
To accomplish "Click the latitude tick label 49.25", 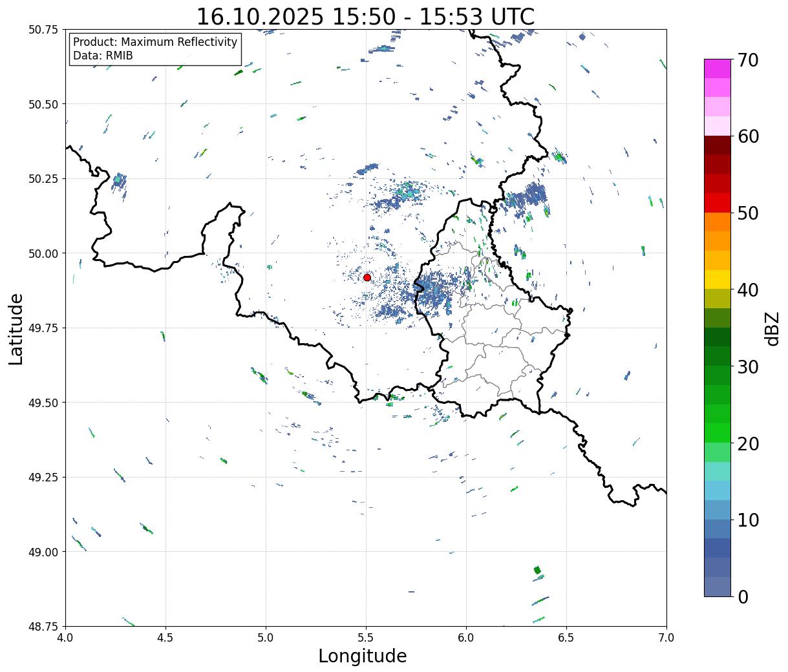I will (43, 478).
